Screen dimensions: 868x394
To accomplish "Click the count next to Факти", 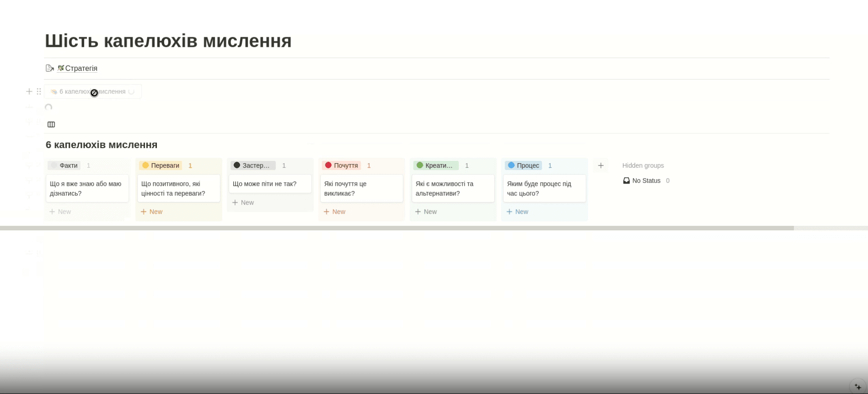I will tap(89, 165).
